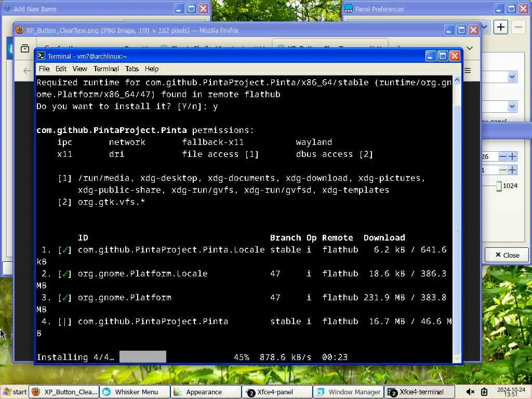
Task: Click the terminal vertical scrollbar thumb
Action: coord(457,229)
